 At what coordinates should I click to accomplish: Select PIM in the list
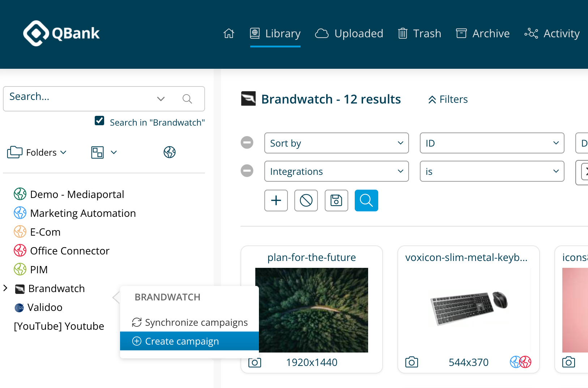click(x=31, y=270)
